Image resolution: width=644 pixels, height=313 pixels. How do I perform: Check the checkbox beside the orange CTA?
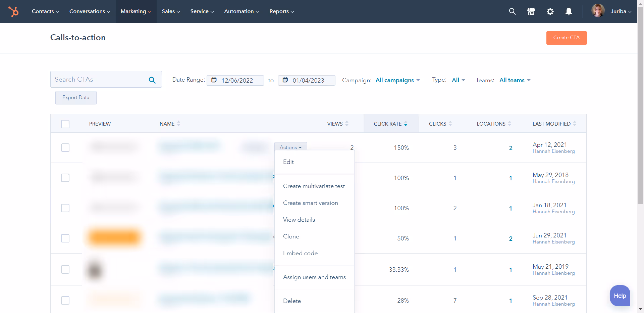point(65,238)
